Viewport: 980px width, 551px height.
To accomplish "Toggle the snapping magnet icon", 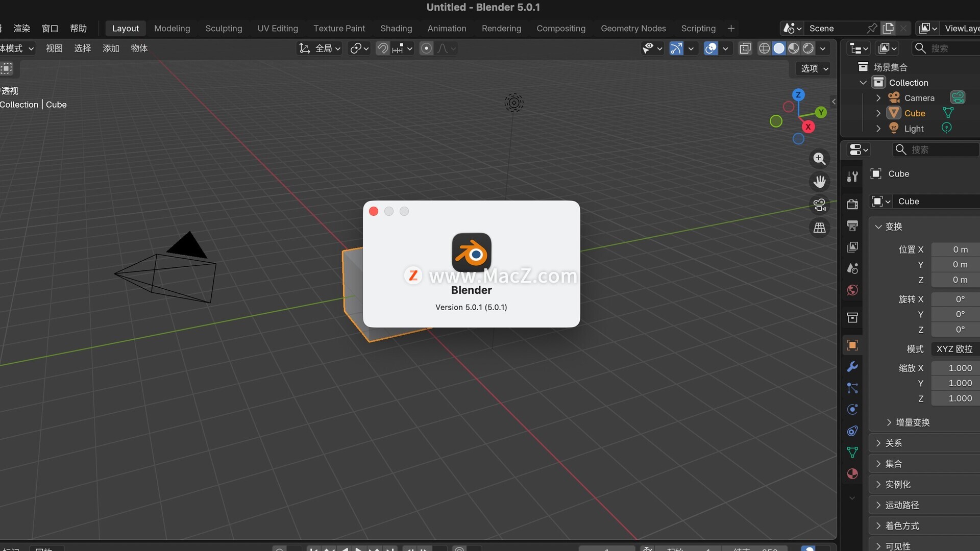I will point(382,48).
